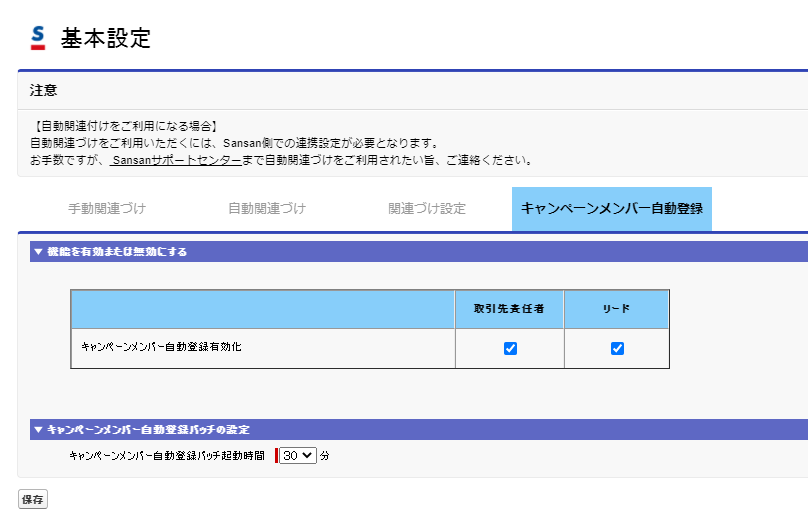This screenshot has height=518, width=808.
Task: Collapse the キャンペーンメンバー自動登録バッチの設定 section triangle
Action: [x=38, y=430]
